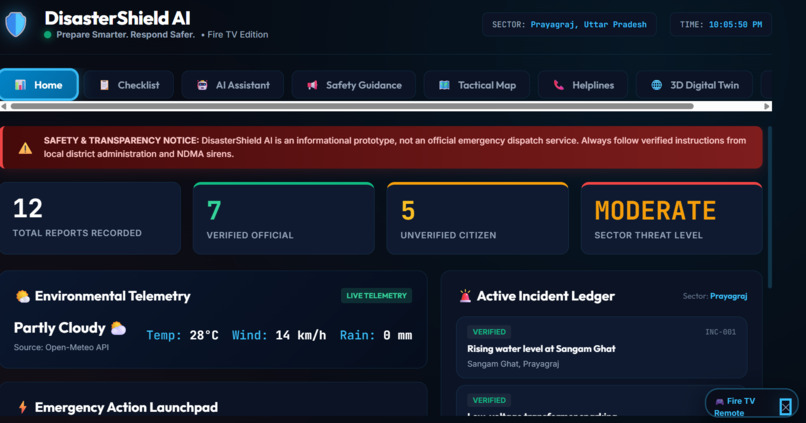Image resolution: width=806 pixels, height=423 pixels.
Task: Select the MODERATE Sector Threat Level card
Action: [671, 218]
